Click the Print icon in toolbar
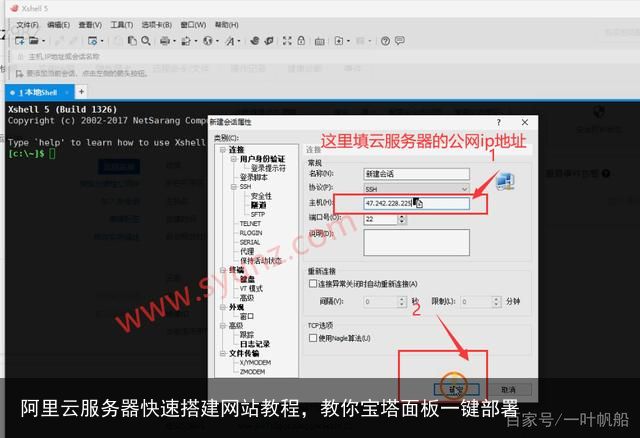The image size is (640, 438). coord(165,41)
